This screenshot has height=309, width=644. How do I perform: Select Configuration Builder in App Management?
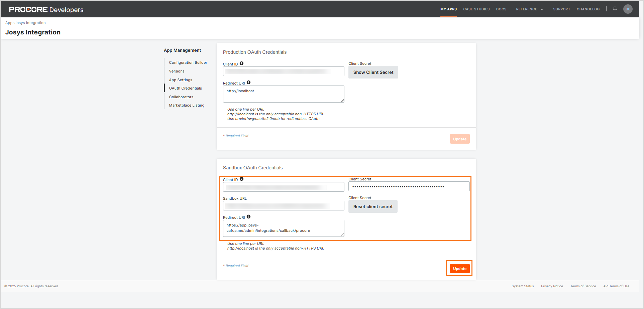[x=188, y=62]
